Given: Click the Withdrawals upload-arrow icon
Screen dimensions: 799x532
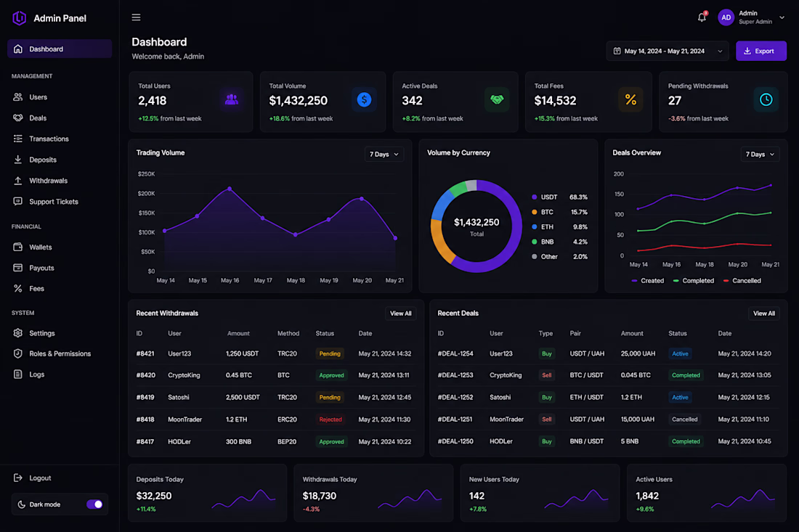Looking at the screenshot, I should 18,180.
